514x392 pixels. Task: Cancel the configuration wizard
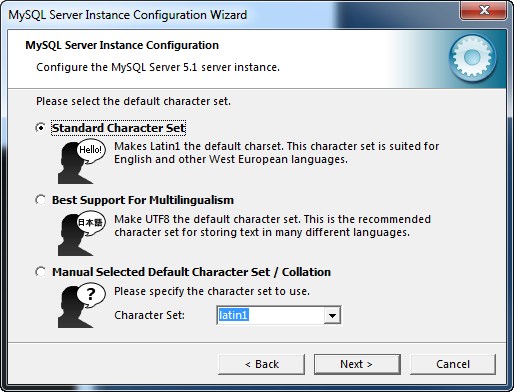[453, 364]
